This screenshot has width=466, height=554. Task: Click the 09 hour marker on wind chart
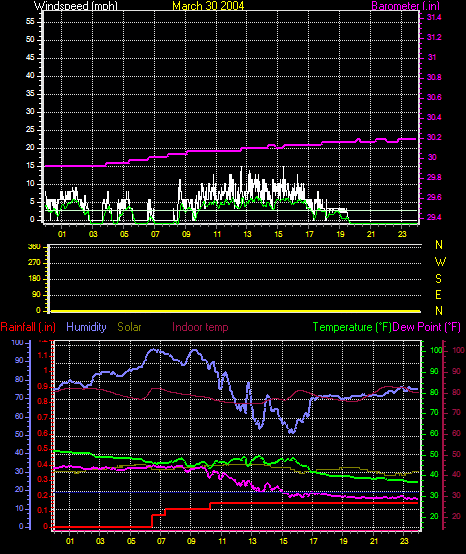point(186,234)
